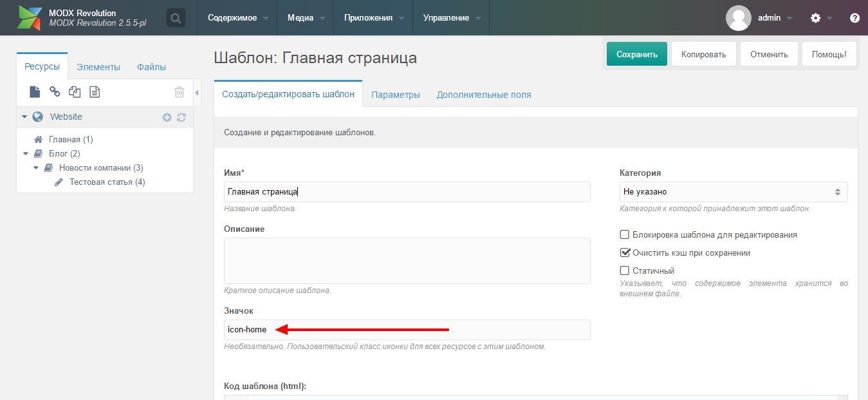Open the Дополнительные поля tab
Viewport: 868px width, 400px height.
coord(484,95)
